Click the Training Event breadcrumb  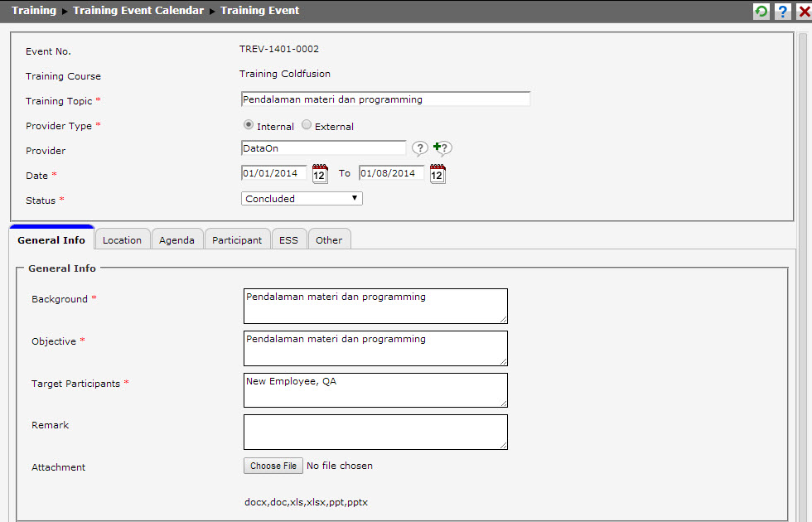[260, 10]
